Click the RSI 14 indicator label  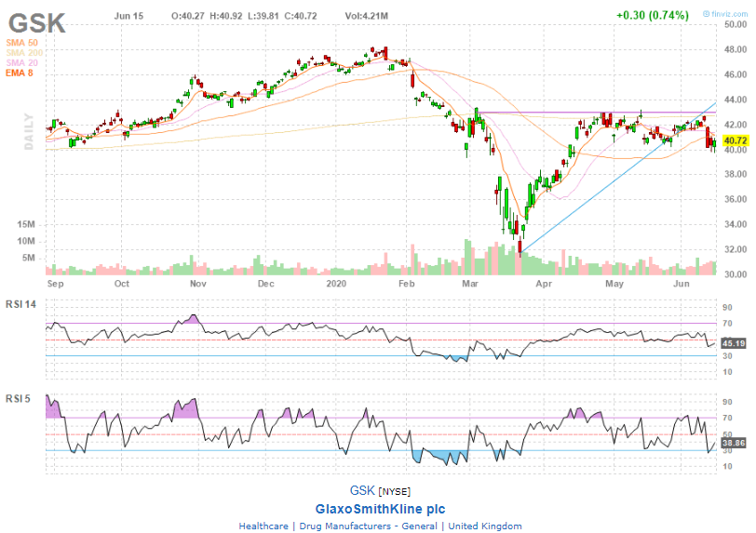tap(20, 304)
